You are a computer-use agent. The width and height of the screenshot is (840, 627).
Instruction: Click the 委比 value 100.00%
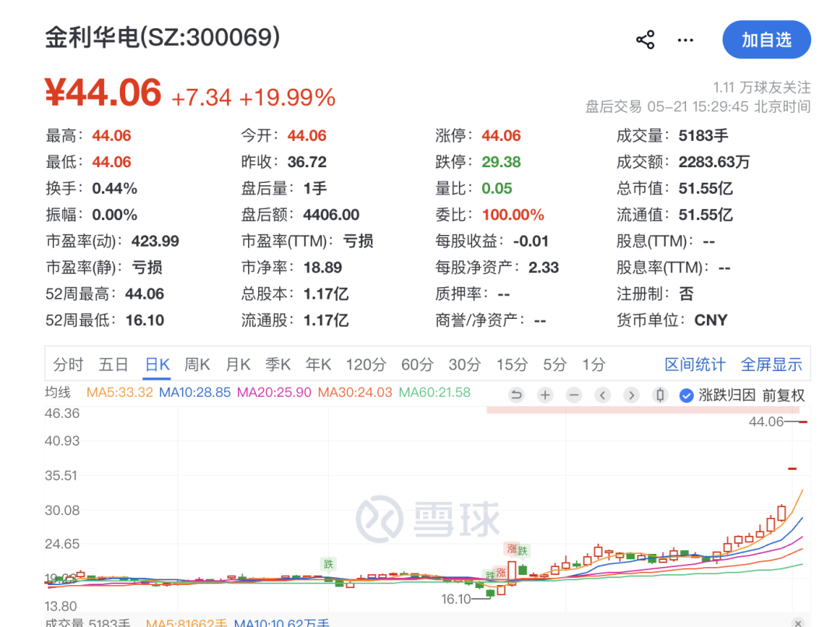pos(513,215)
